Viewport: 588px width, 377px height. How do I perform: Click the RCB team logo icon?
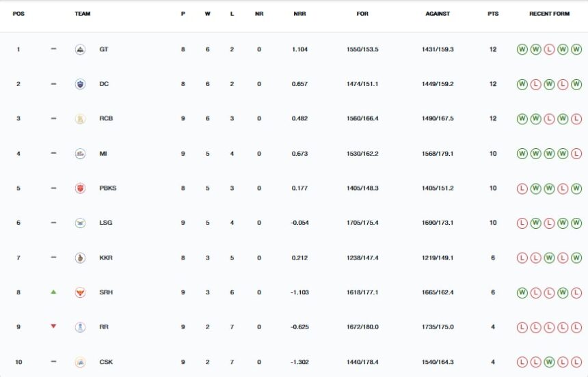click(x=80, y=119)
